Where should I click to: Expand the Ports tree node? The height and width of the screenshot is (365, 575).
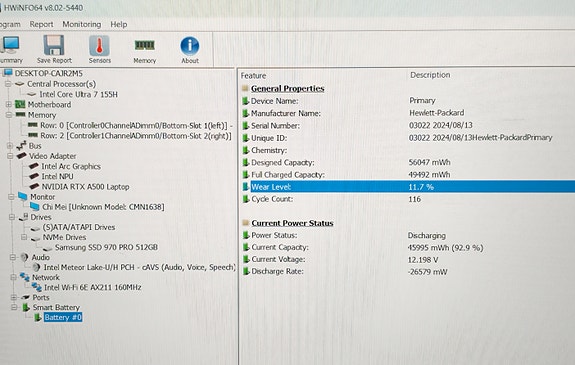(x=14, y=297)
